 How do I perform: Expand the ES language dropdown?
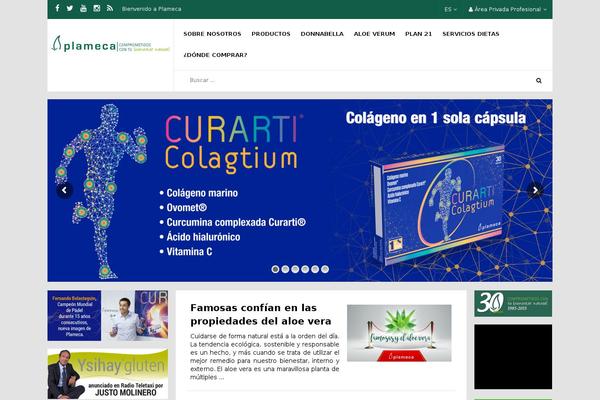coord(450,9)
